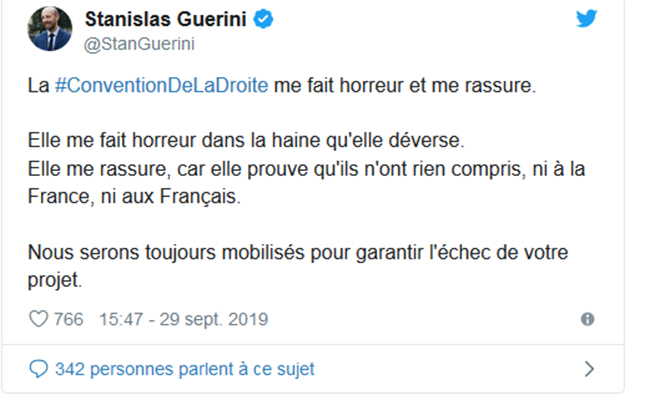Screen dimensions: 650x405
Task: Click the text "me fait horreur et me rassure"
Action: click(x=405, y=86)
